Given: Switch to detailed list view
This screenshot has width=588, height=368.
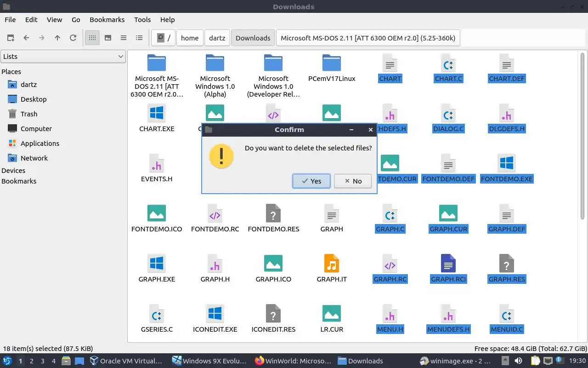Looking at the screenshot, I should coord(139,38).
